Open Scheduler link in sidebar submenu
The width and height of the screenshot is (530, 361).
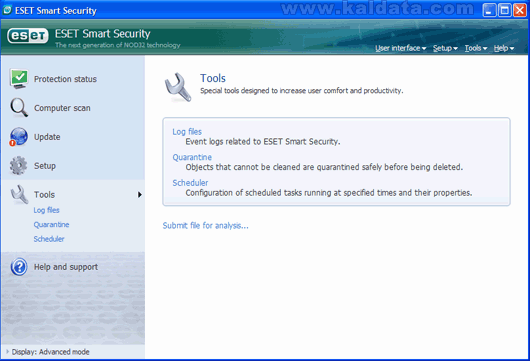click(x=49, y=239)
